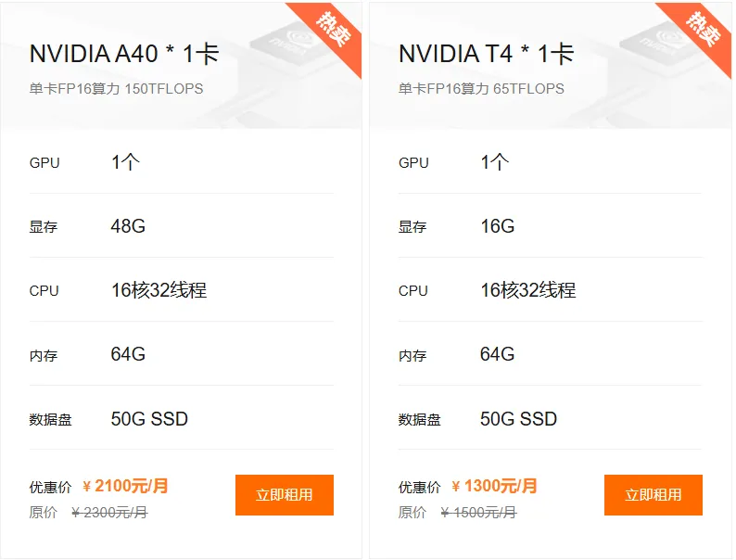Click the ¥1500元/月 original price
Screen dimensions: 736x560
pos(478,512)
